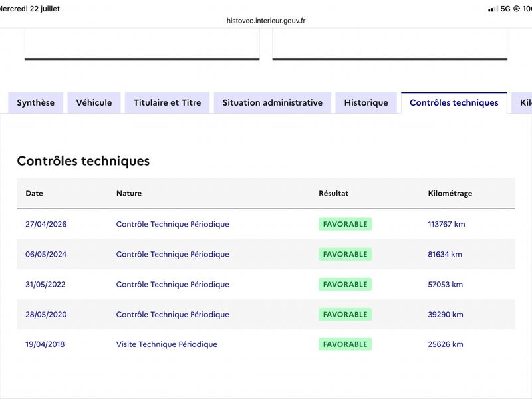Tap the histovec.interieur.gouv.fr address bar
The height and width of the screenshot is (399, 532).
266,21
